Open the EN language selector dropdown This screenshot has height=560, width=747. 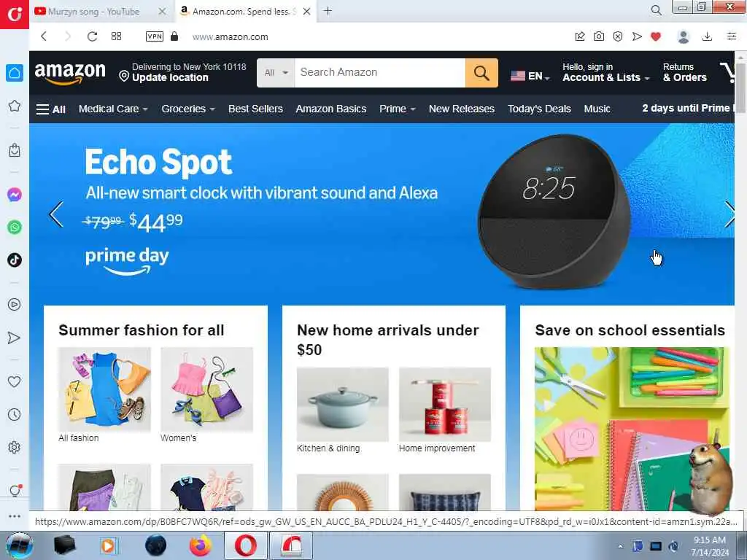click(x=530, y=76)
